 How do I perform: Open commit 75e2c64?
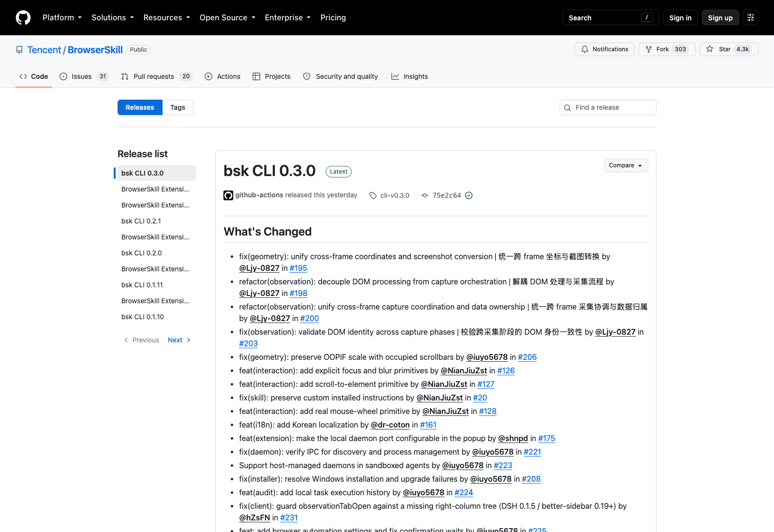tap(447, 195)
